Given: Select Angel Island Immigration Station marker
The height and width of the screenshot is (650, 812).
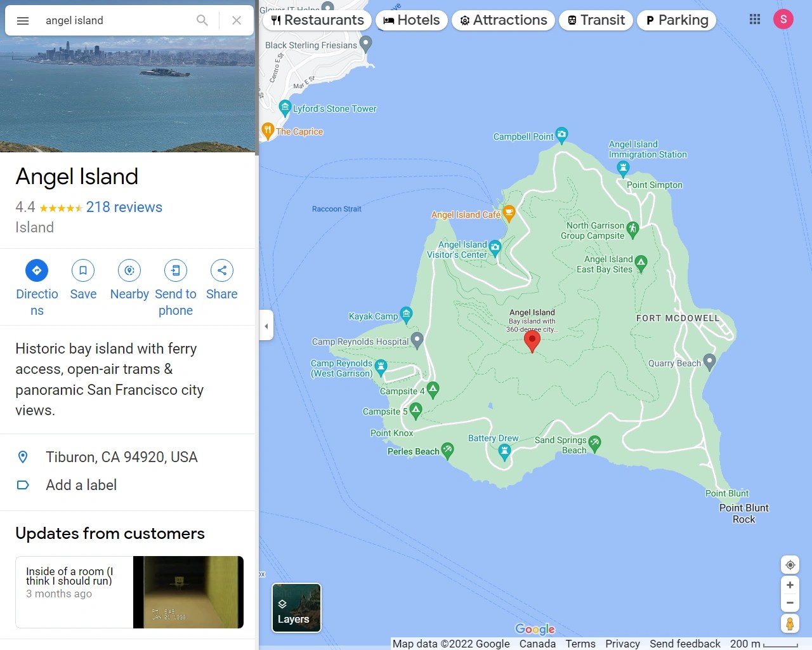Looking at the screenshot, I should [x=623, y=168].
